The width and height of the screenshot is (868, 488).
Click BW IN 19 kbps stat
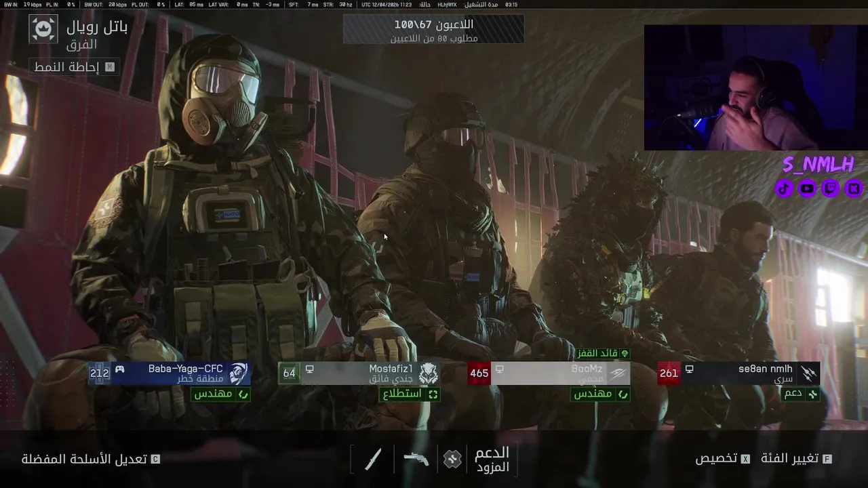[23, 4]
